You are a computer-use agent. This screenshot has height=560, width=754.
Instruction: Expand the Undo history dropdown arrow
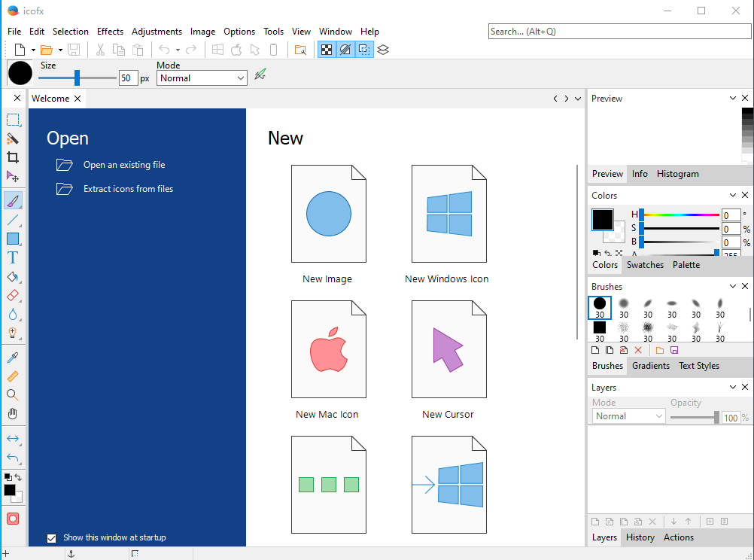pos(178,50)
